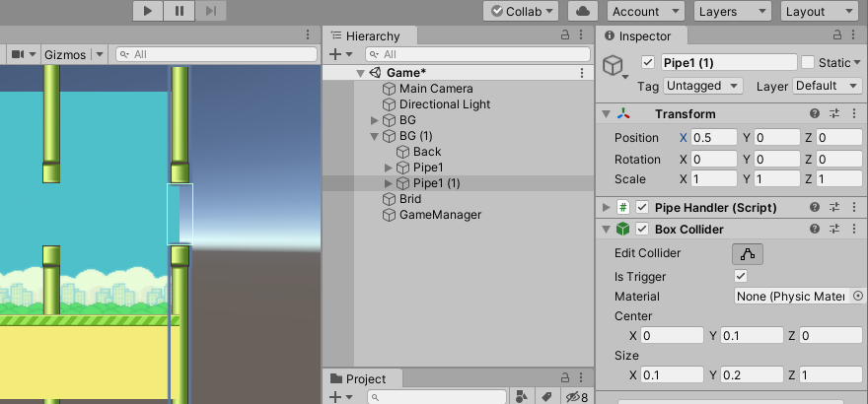Image resolution: width=868 pixels, height=404 pixels.
Task: Collapse the Transform component
Action: [x=607, y=114]
